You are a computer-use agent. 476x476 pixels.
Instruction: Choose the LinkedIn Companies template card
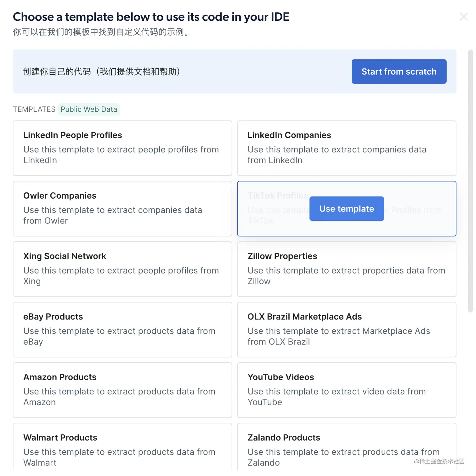(346, 148)
